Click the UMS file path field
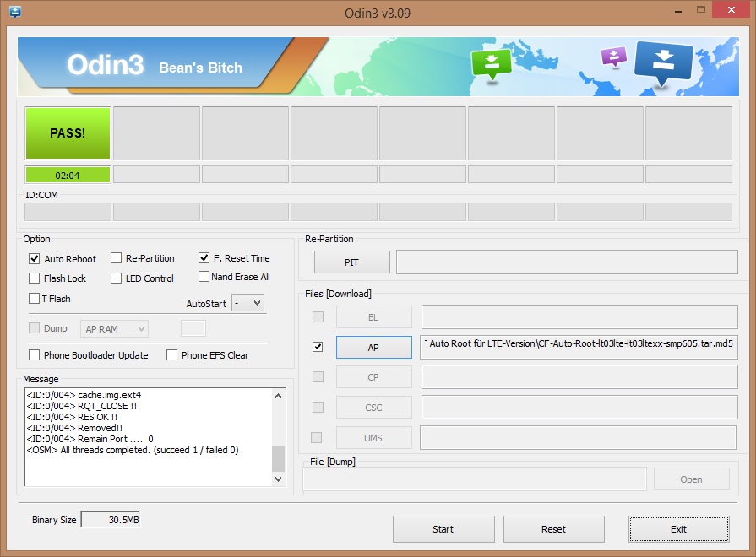Screen dimensions: 756x557 point(578,437)
